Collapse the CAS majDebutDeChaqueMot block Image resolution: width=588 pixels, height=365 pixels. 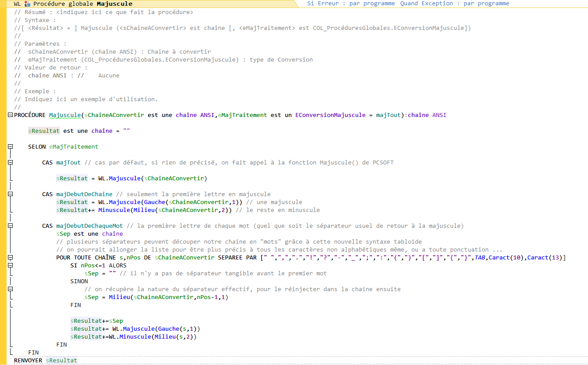tap(10, 226)
